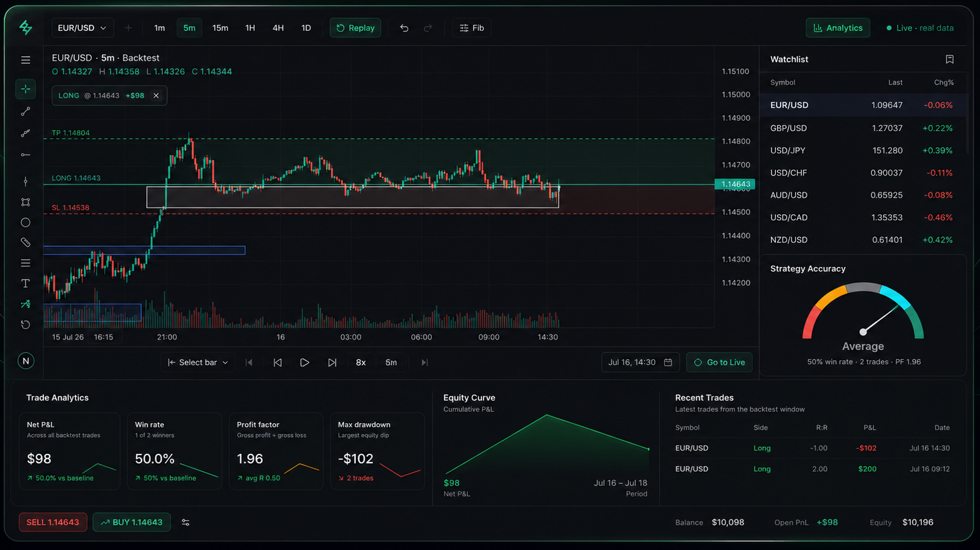Click the undo arrow in top toolbar
The height and width of the screenshot is (550, 980).
click(x=404, y=28)
